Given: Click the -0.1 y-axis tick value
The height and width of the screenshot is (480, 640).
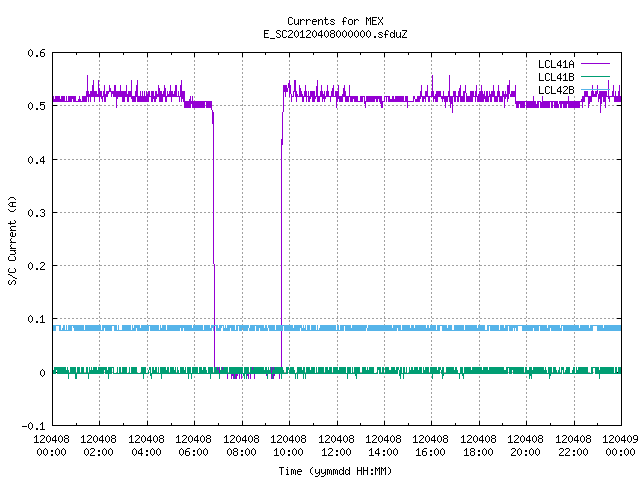Looking at the screenshot, I should (33, 426).
